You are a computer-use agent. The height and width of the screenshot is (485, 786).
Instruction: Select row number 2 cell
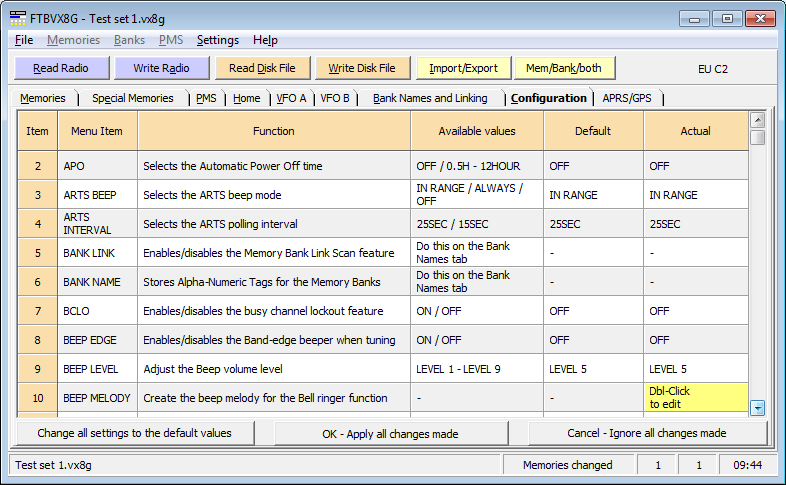click(x=38, y=166)
